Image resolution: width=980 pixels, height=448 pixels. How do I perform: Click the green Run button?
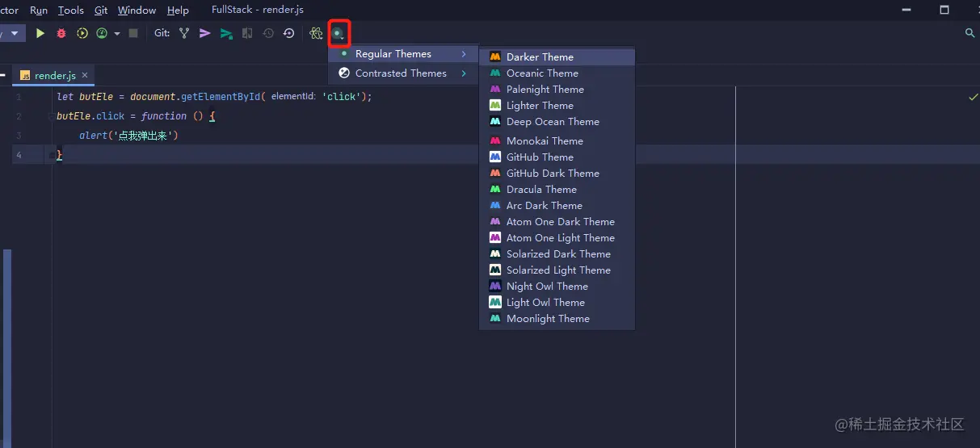pos(40,33)
